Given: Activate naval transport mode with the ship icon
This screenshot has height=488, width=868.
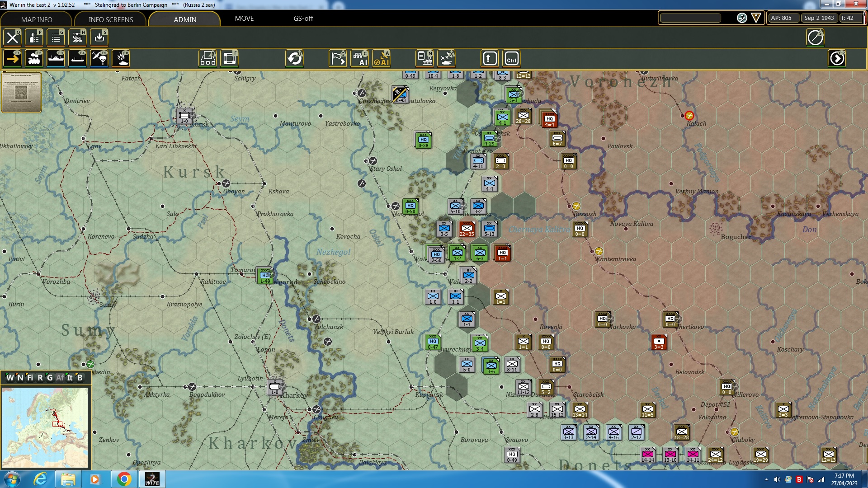Looking at the screenshot, I should (x=56, y=58).
